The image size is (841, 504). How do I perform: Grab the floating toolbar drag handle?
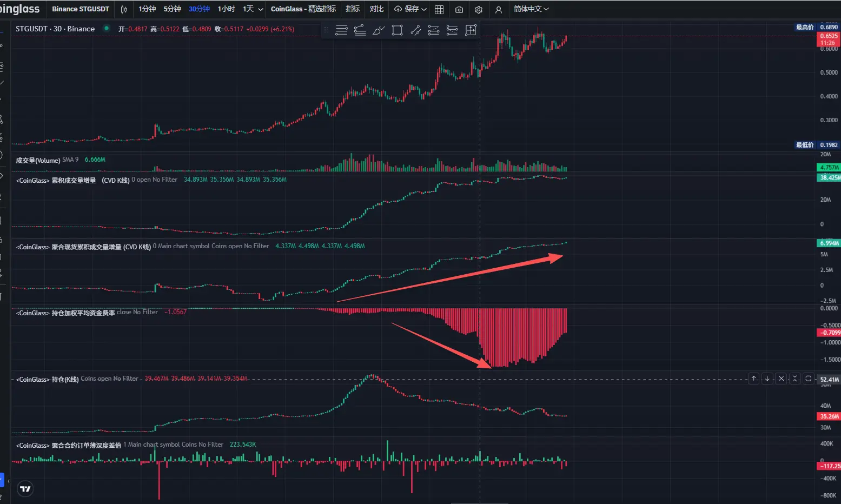coord(326,30)
